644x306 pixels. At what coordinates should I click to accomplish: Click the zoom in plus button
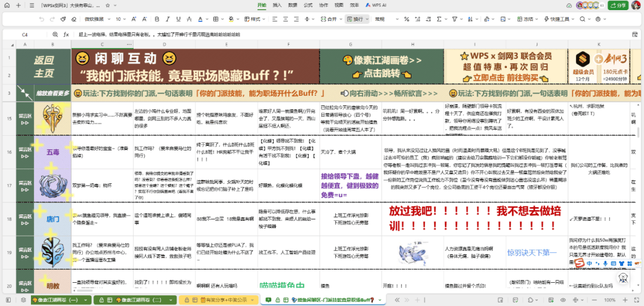click(626, 300)
